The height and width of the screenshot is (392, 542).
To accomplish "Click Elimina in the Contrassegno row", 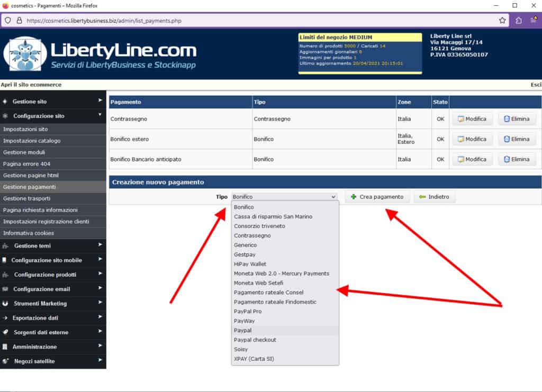I will pos(517,119).
